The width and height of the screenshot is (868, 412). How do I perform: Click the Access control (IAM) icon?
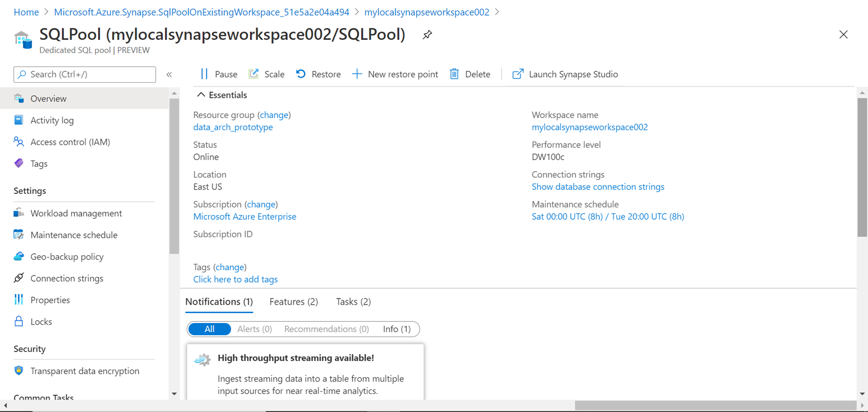19,142
